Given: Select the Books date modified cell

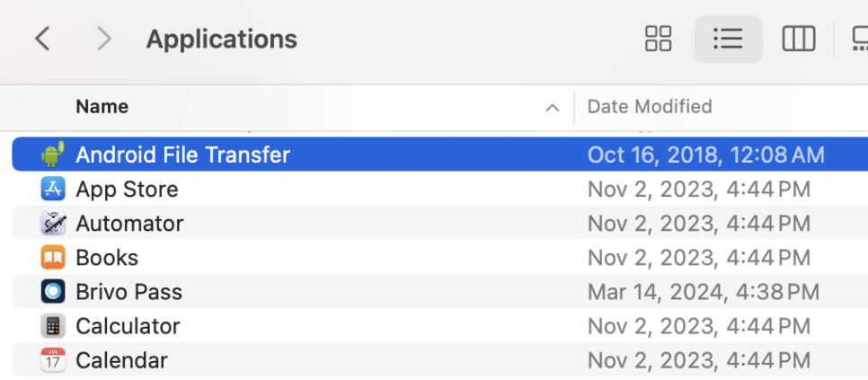Looking at the screenshot, I should pos(698,257).
